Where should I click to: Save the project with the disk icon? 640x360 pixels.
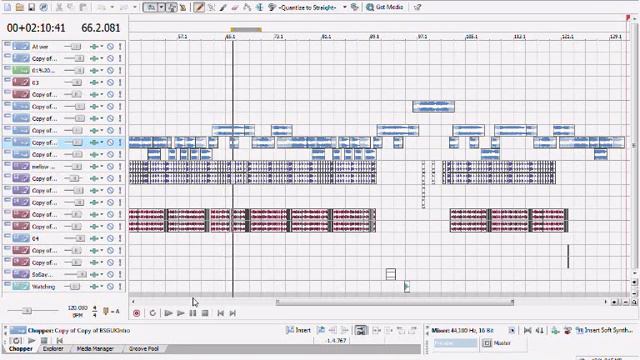tap(31, 7)
